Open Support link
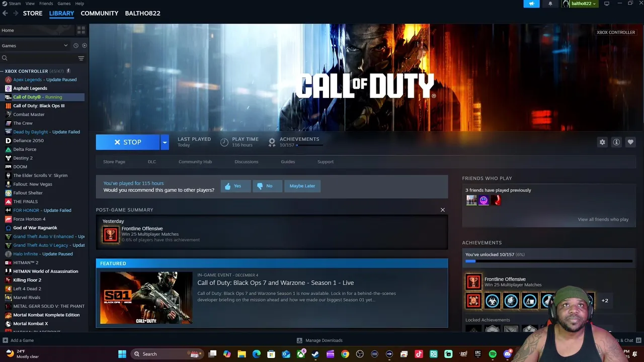 click(x=326, y=162)
